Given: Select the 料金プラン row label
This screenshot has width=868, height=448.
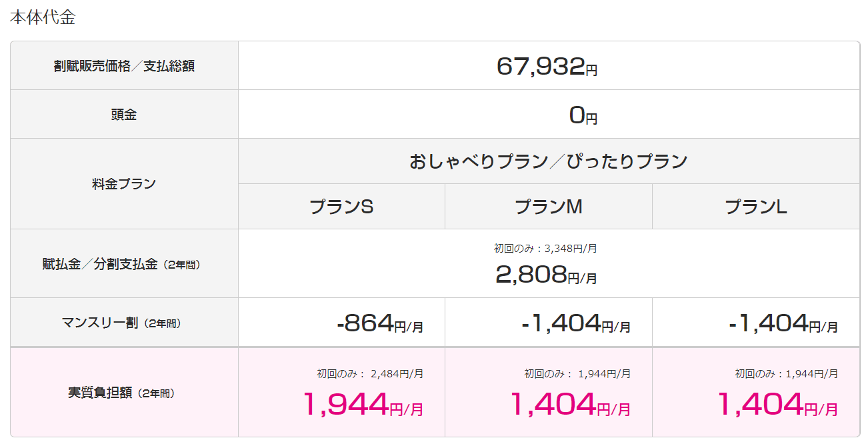Looking at the screenshot, I should (124, 183).
